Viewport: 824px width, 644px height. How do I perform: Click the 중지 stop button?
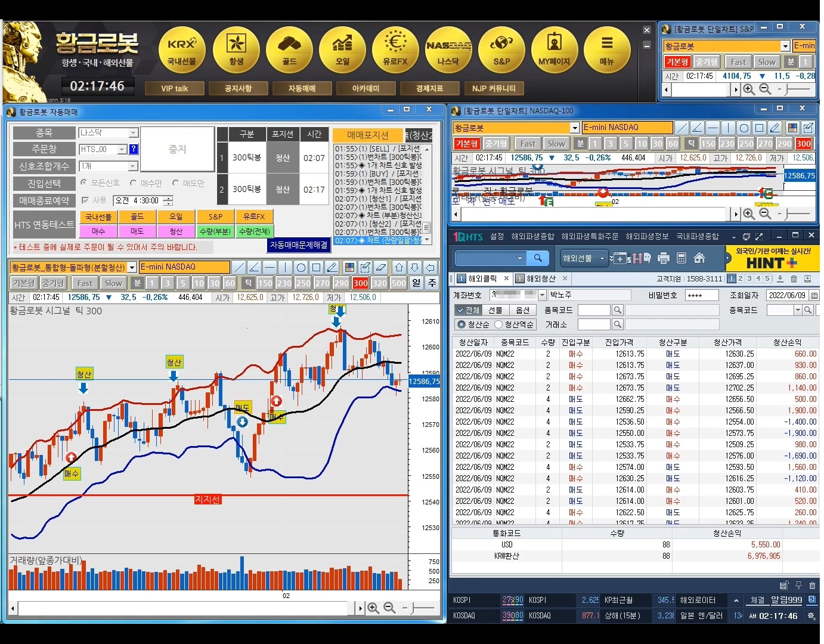(x=178, y=149)
